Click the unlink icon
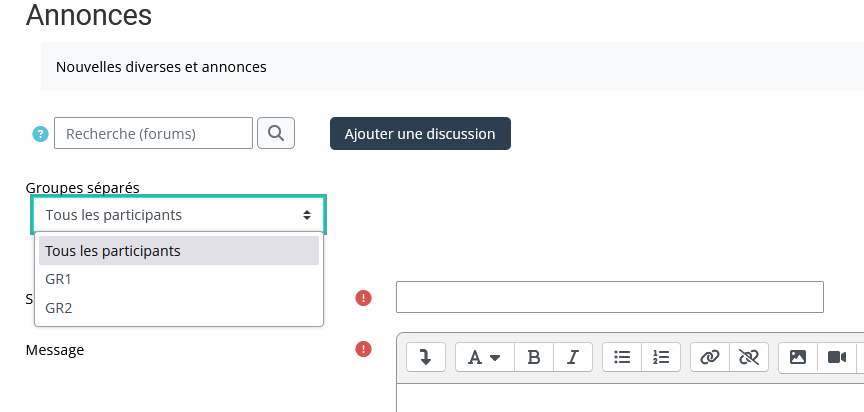The height and width of the screenshot is (412, 864). 749,357
